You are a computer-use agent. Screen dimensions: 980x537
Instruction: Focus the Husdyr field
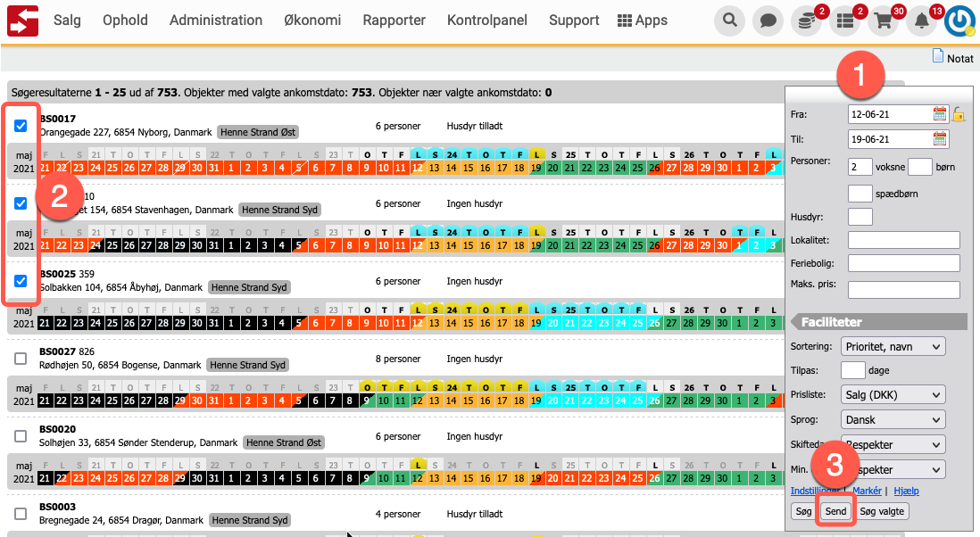click(860, 217)
